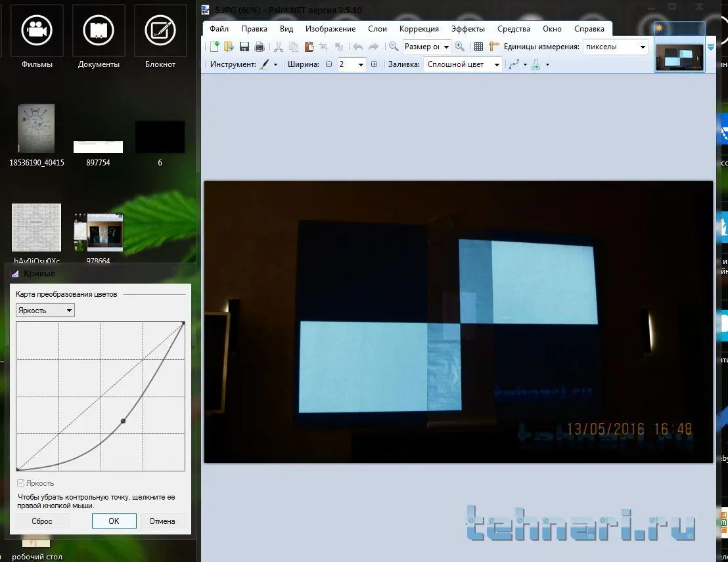Click the curve antialiasing icon
This screenshot has height=562, width=728.
point(514,64)
